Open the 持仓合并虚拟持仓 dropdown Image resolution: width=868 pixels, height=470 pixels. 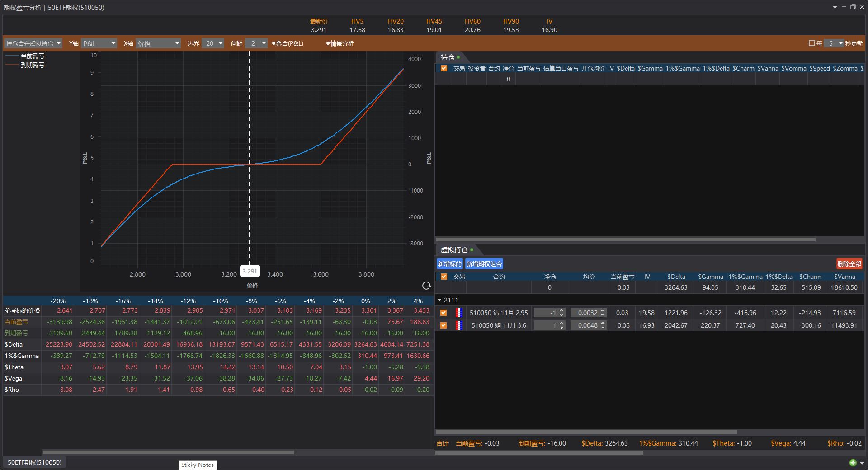click(x=33, y=43)
